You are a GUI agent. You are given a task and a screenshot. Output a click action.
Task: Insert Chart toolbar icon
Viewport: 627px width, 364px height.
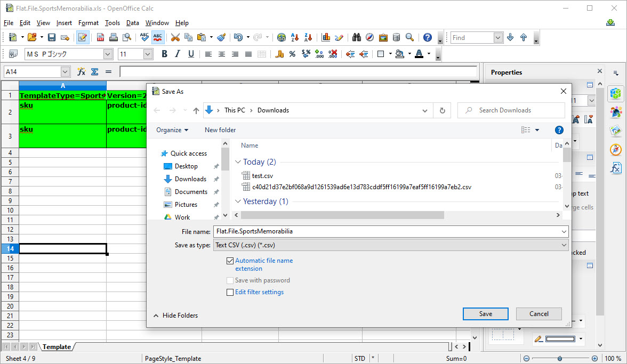(326, 37)
